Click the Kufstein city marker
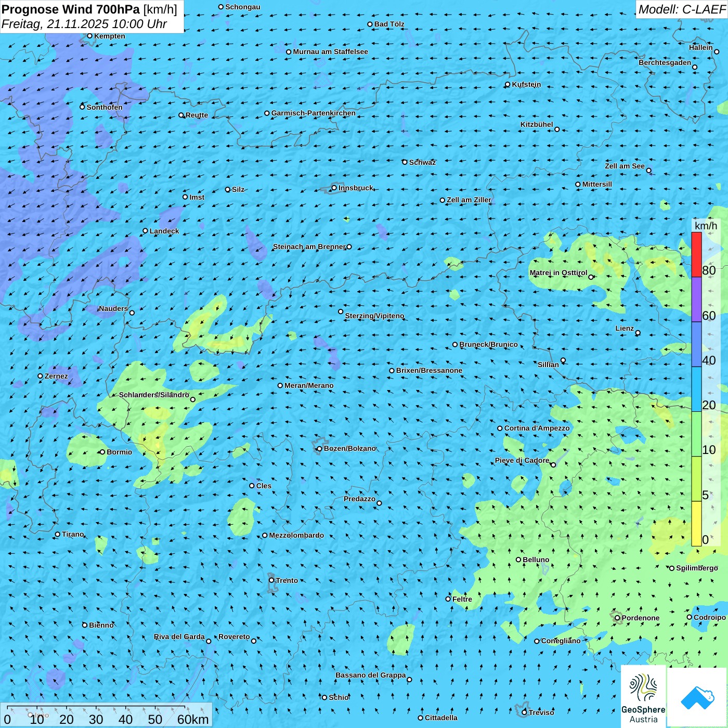This screenshot has height=728, width=728. [508, 84]
